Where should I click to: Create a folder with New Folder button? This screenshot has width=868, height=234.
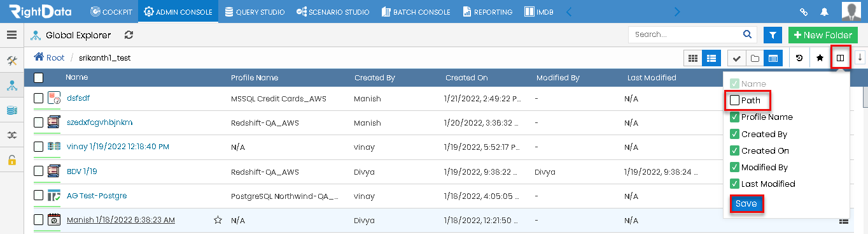(822, 35)
